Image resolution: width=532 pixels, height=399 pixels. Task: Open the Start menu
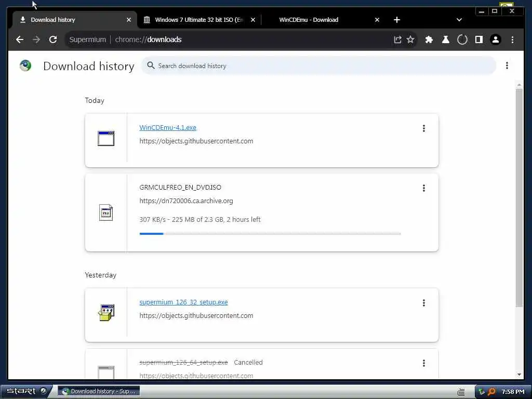(x=21, y=391)
